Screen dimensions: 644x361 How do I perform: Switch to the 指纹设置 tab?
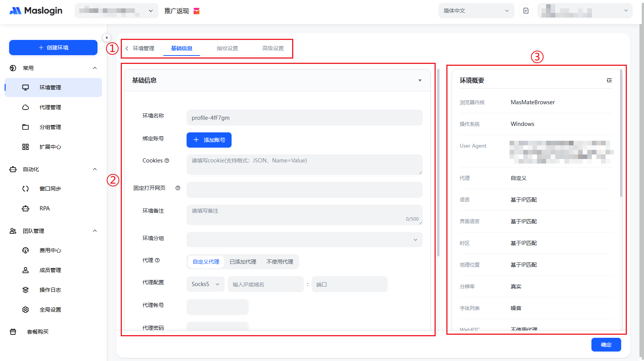227,48
